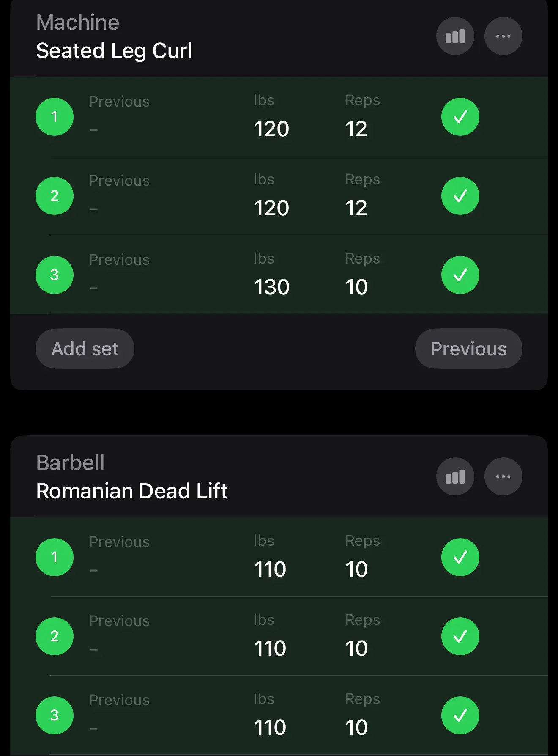Tap set 3 number badge for Romanian Dead Lift

pyautogui.click(x=55, y=715)
